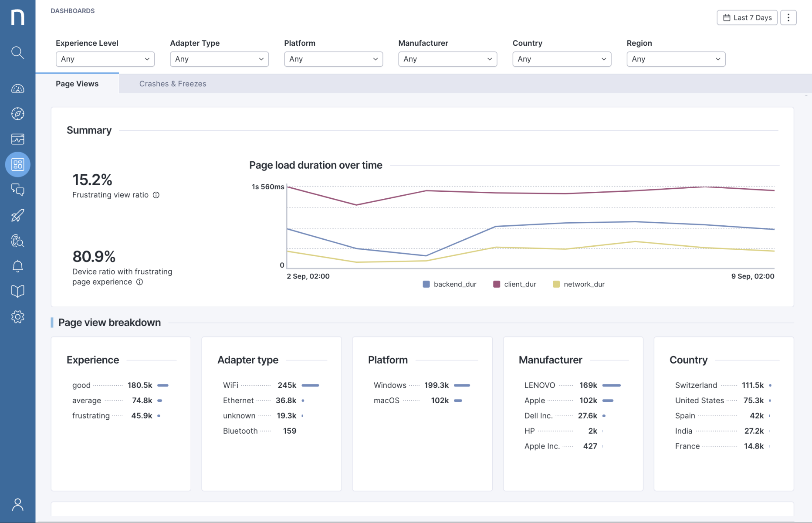812x523 pixels.
Task: Select WiFi in Adapter type
Action: tap(271, 385)
